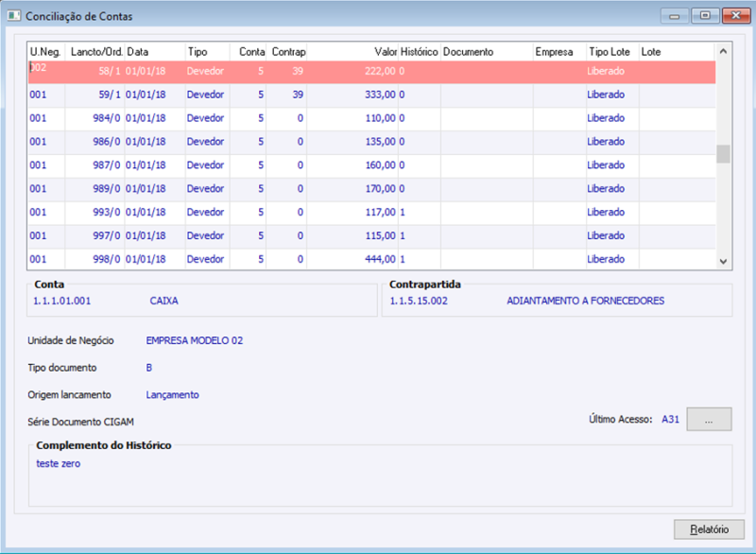Click the table vertical scrollbar thumb
This screenshot has height=554, width=756.
click(x=723, y=154)
